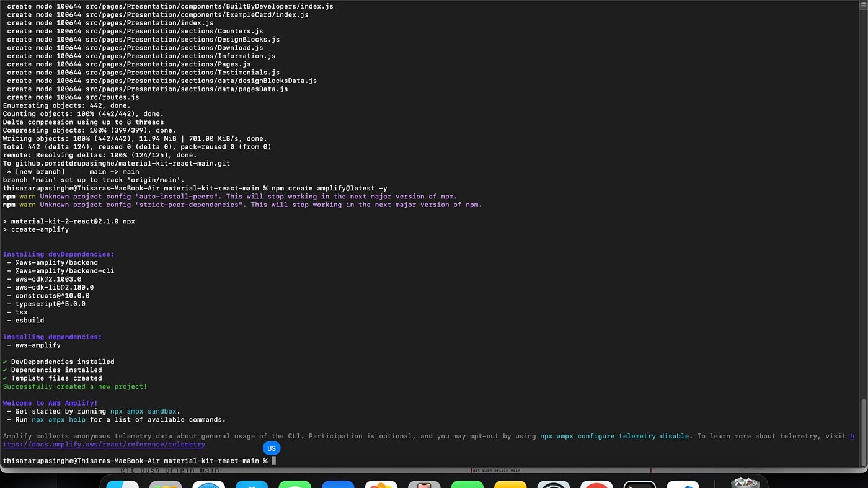Click the 'Welcome to AWS Amplify!' heading
The height and width of the screenshot is (488, 868).
pyautogui.click(x=50, y=403)
